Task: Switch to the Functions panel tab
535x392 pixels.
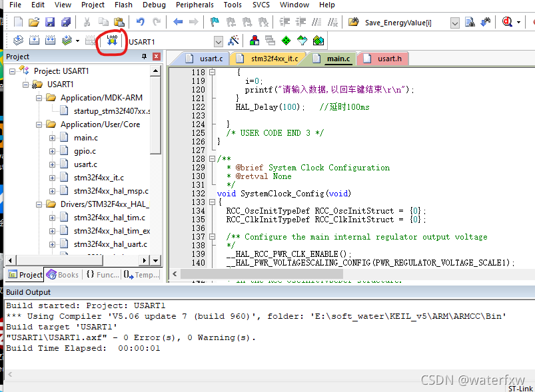Action: point(103,275)
